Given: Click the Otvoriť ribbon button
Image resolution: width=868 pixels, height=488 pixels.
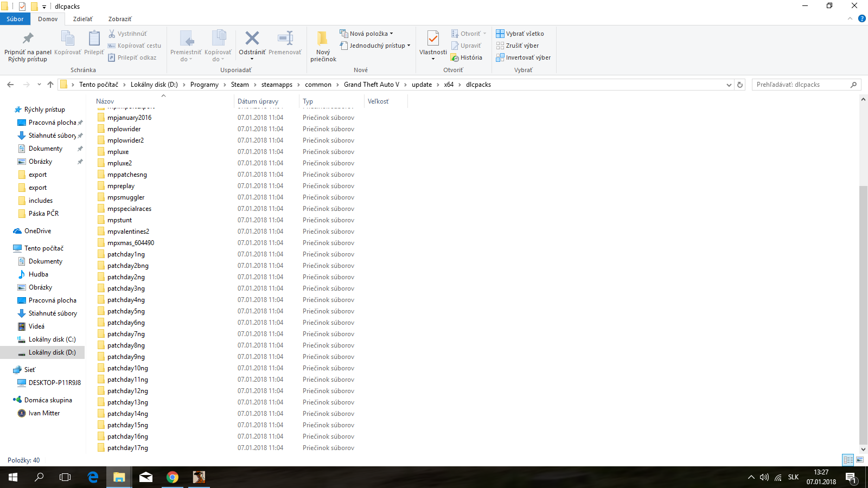Looking at the screenshot, I should [x=469, y=34].
